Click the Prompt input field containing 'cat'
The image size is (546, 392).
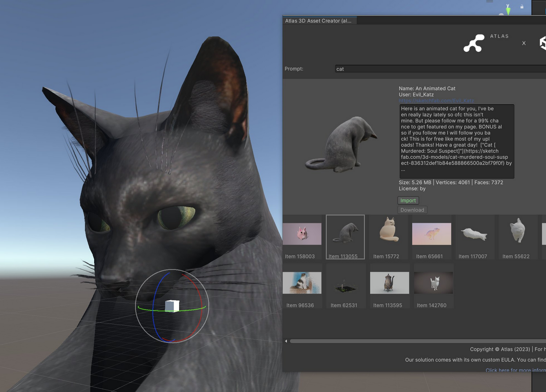[440, 69]
